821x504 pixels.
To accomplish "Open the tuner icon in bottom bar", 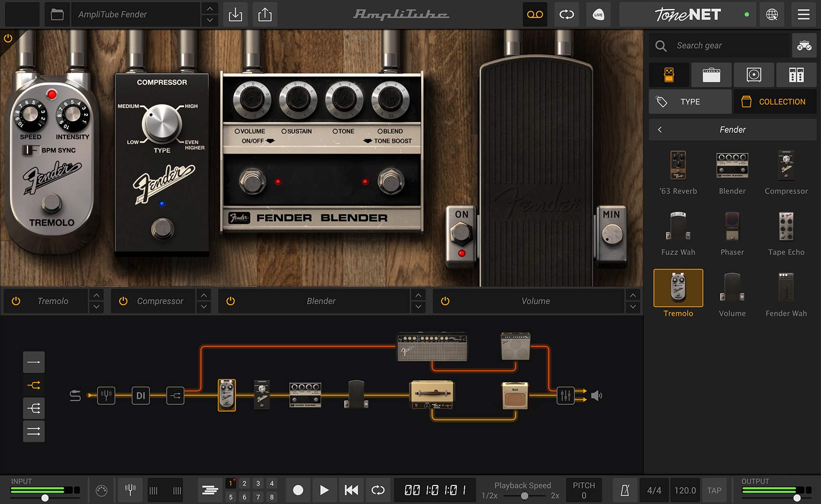I will (130, 490).
